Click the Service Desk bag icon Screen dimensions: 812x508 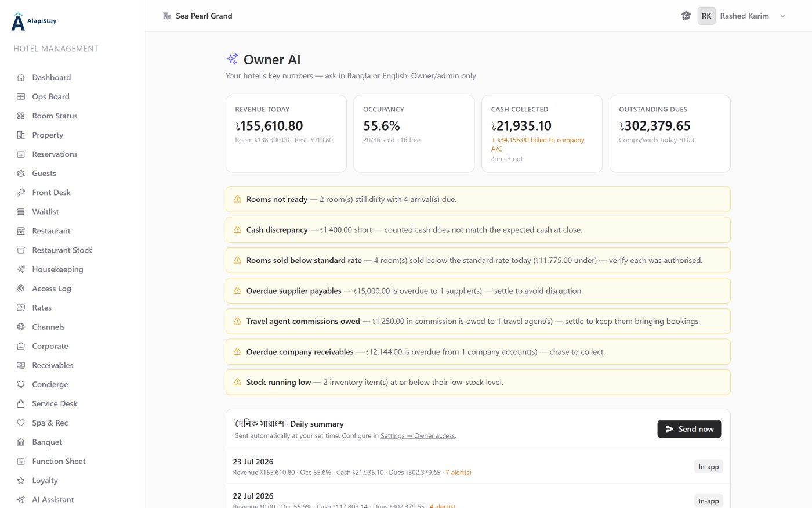pyautogui.click(x=21, y=403)
